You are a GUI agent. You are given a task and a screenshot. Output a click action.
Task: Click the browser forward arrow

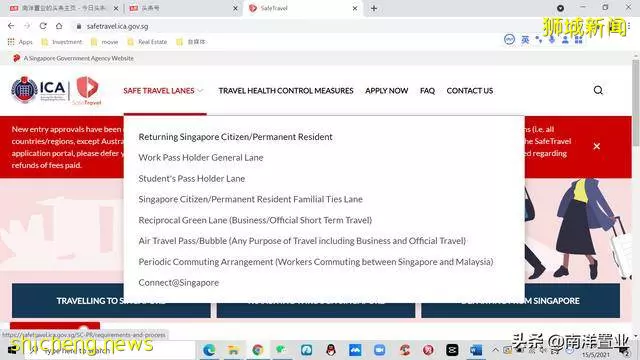[x=27, y=26]
